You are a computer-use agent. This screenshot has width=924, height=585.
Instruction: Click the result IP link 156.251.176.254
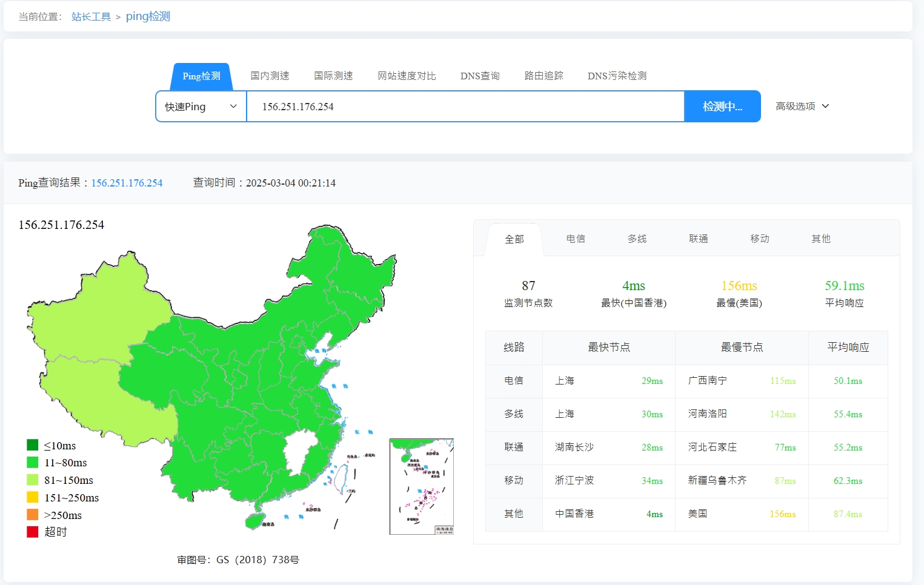127,183
